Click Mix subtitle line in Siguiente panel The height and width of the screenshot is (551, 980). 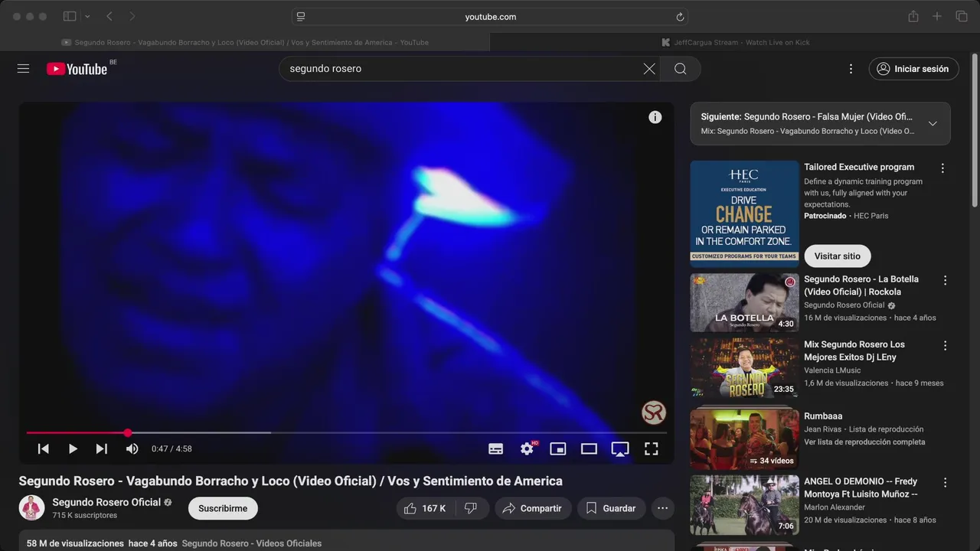808,132
